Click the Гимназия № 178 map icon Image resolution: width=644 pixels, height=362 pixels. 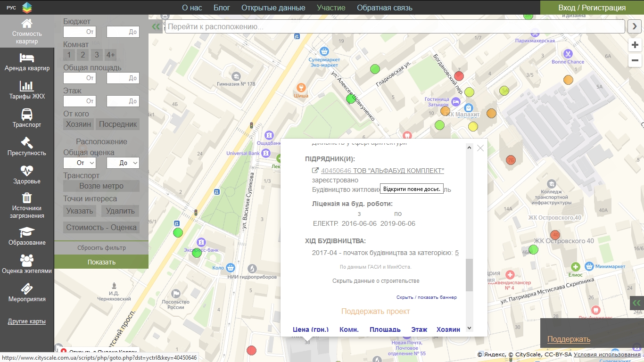(236, 76)
